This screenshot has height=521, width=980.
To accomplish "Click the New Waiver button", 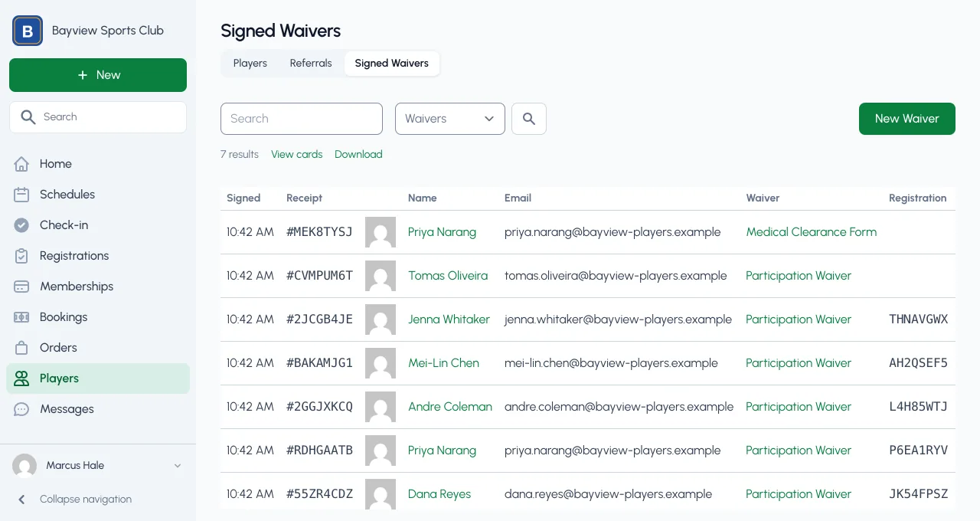I will coord(907,119).
